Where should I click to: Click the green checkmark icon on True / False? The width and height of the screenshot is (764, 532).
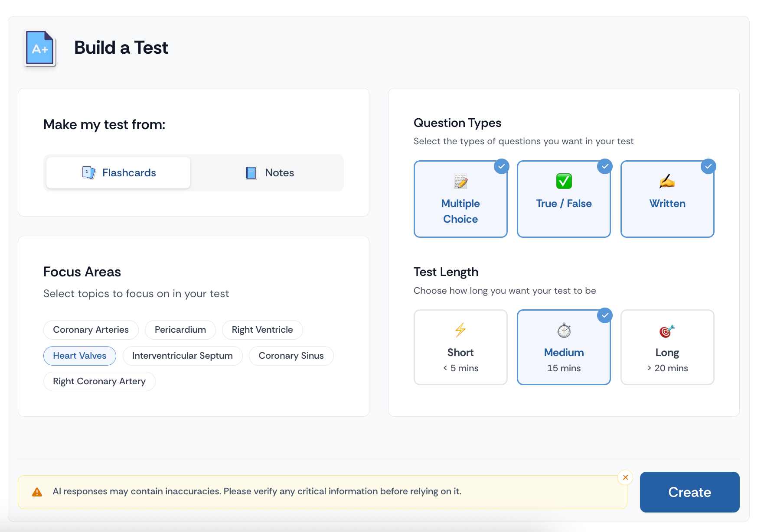click(564, 181)
